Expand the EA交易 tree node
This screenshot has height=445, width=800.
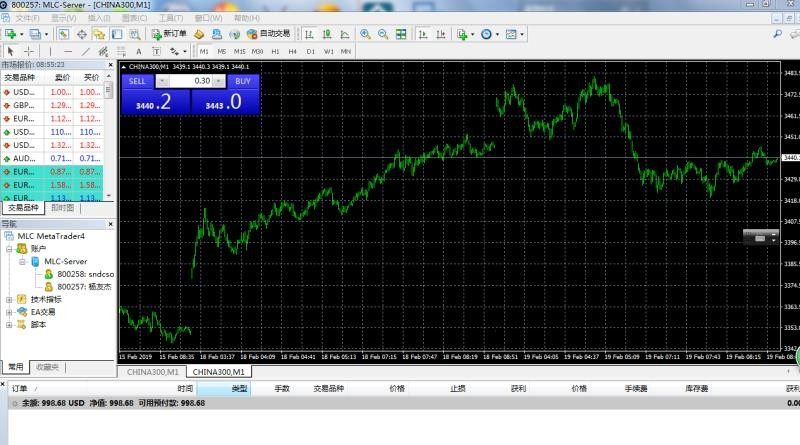point(9,312)
